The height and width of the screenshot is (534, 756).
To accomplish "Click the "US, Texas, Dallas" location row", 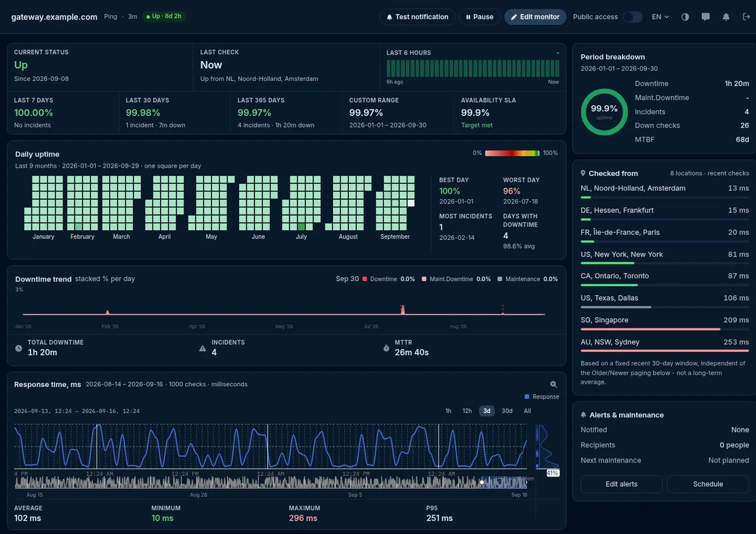I will tap(664, 301).
